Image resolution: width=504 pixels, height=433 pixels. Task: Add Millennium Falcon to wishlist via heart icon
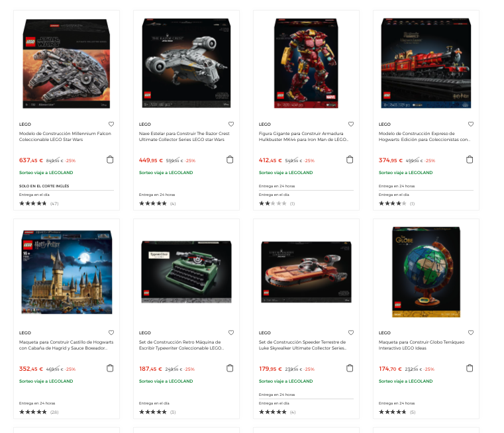pyautogui.click(x=111, y=124)
